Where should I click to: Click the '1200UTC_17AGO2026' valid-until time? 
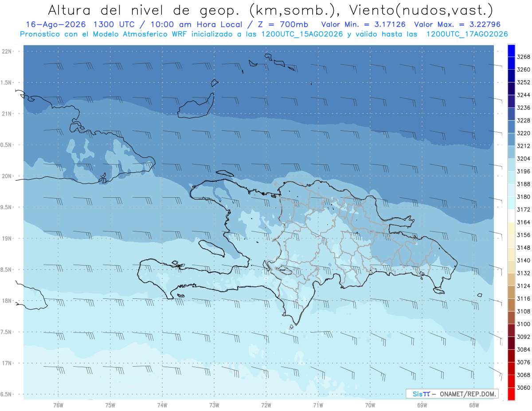point(467,34)
